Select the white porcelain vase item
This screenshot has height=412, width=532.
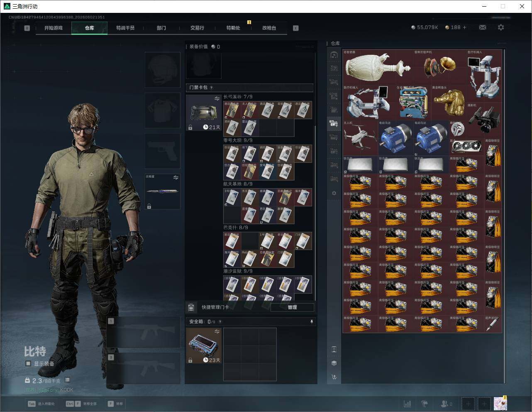coord(378,67)
